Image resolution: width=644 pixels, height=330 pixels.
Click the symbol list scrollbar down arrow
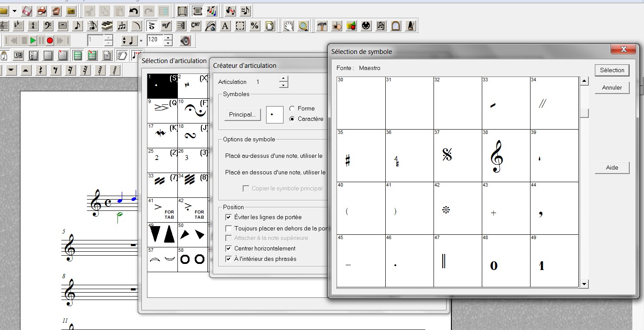[584, 284]
